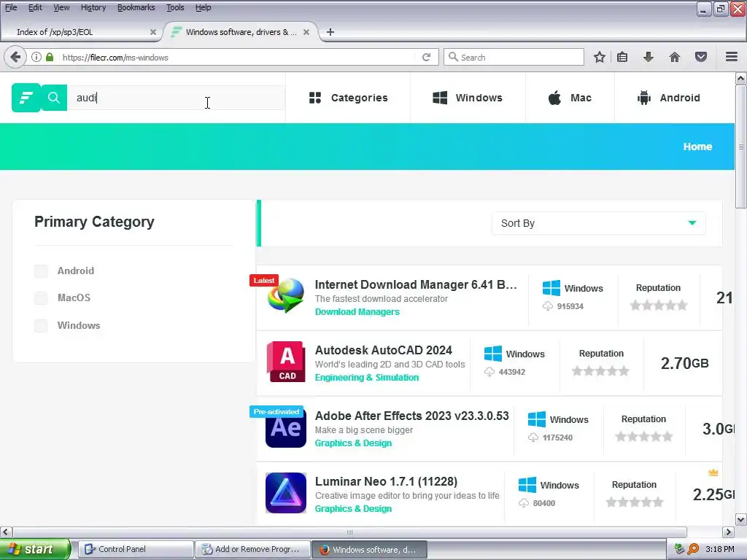Image resolution: width=747 pixels, height=560 pixels.
Task: Open the History menu
Action: tap(93, 7)
